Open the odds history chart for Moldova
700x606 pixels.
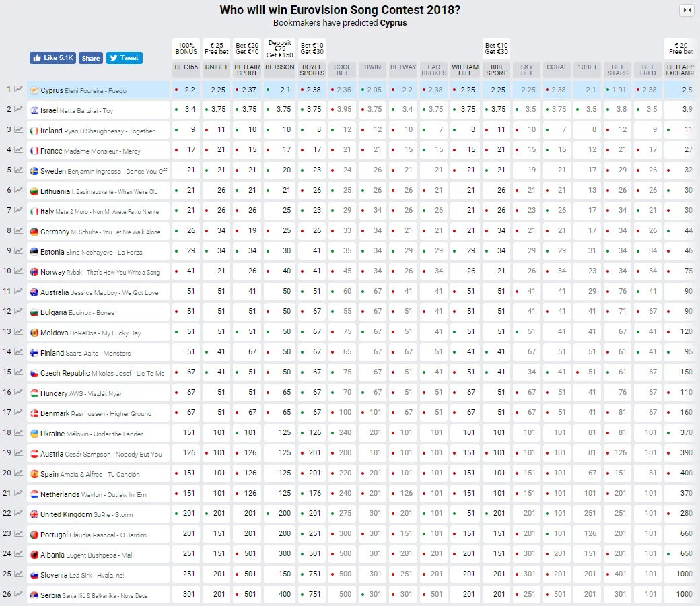pos(18,332)
